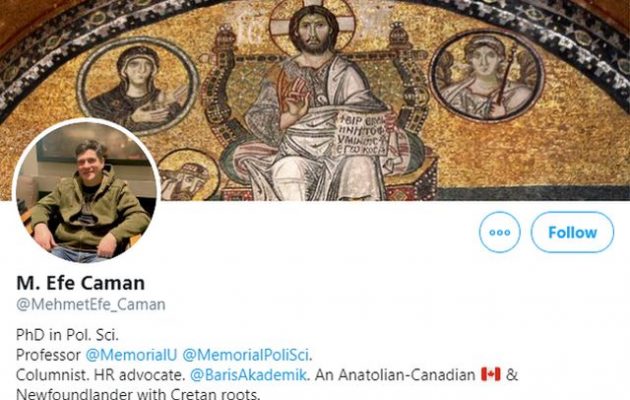Screen dimensions: 630x400
Task: Click the word 'Professor' in the bio
Action: click(48, 355)
